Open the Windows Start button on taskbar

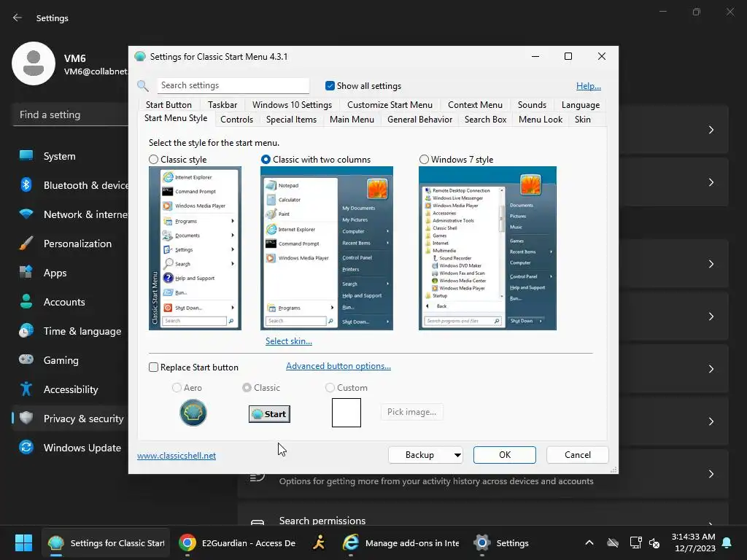click(x=23, y=542)
